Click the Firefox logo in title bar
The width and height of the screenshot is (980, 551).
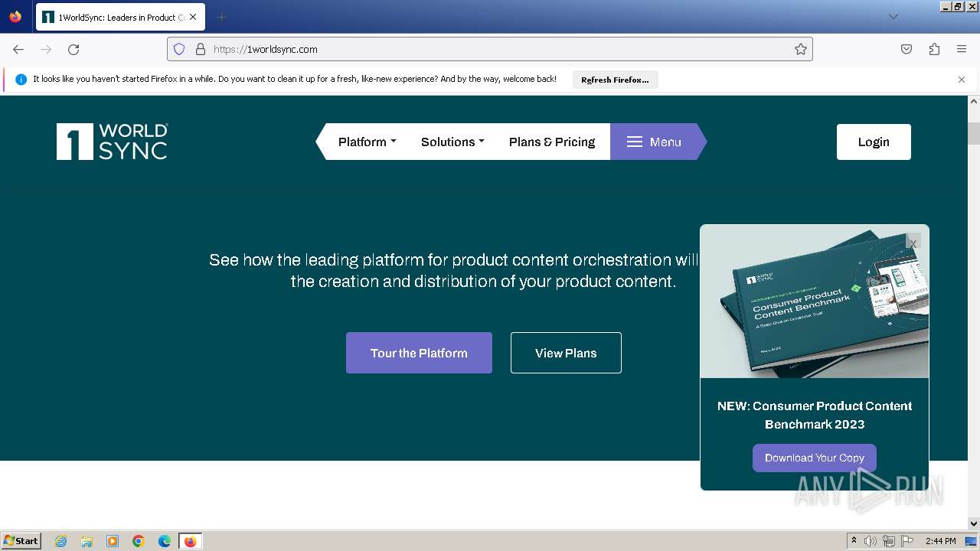click(15, 17)
